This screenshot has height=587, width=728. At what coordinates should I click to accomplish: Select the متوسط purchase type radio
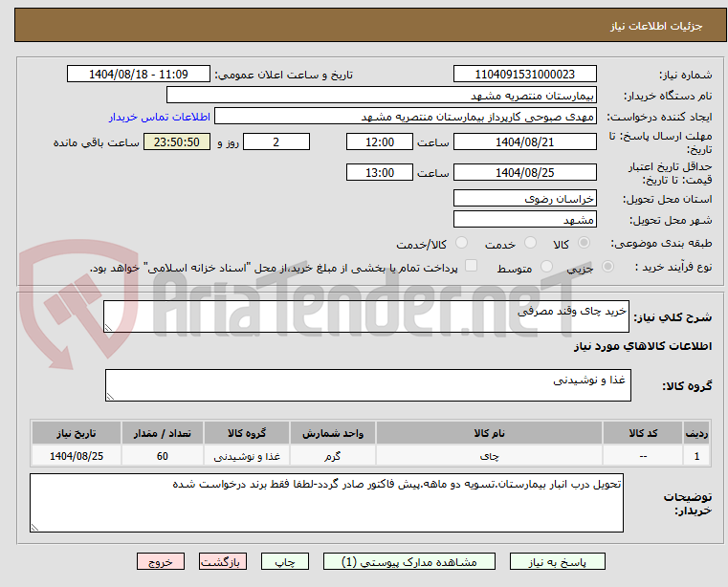tap(546, 267)
